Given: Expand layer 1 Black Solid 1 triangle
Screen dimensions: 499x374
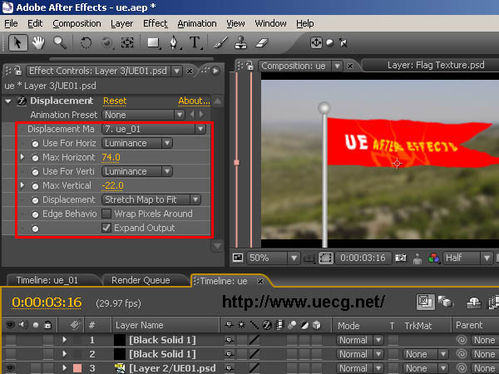Looking at the screenshot, I should pyautogui.click(x=64, y=340).
